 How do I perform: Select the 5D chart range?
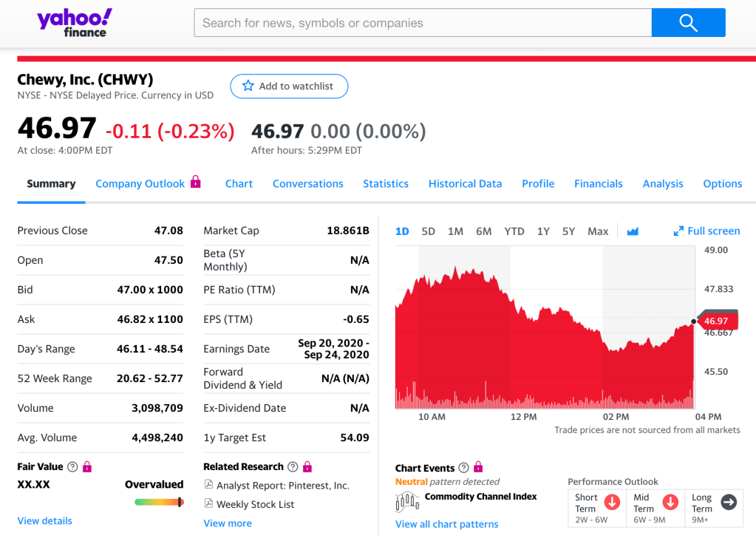428,231
